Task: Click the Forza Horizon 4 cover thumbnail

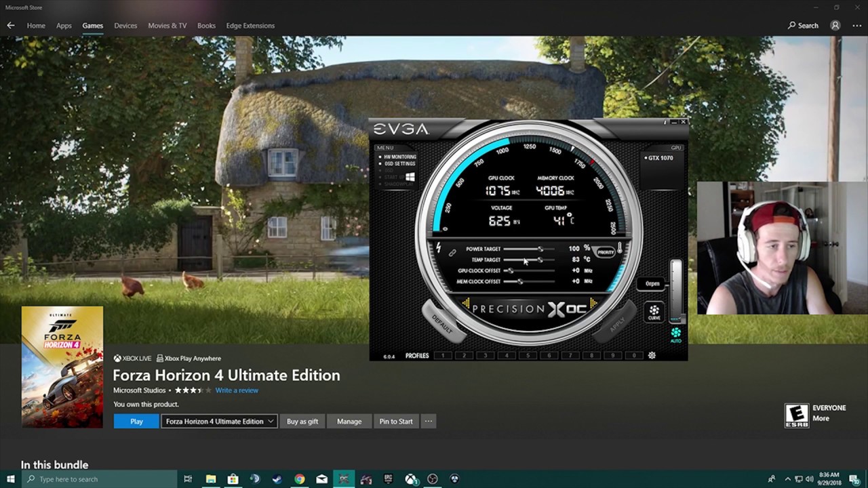Action: (62, 367)
